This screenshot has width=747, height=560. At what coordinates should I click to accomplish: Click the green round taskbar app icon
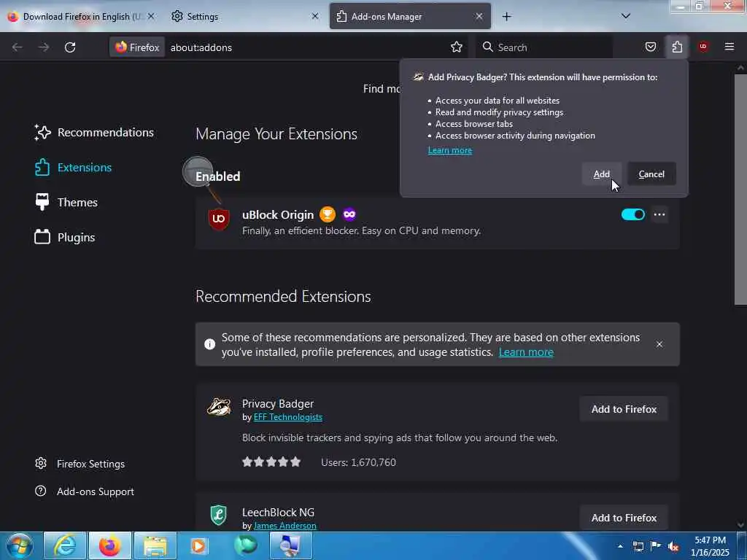pos(246,545)
